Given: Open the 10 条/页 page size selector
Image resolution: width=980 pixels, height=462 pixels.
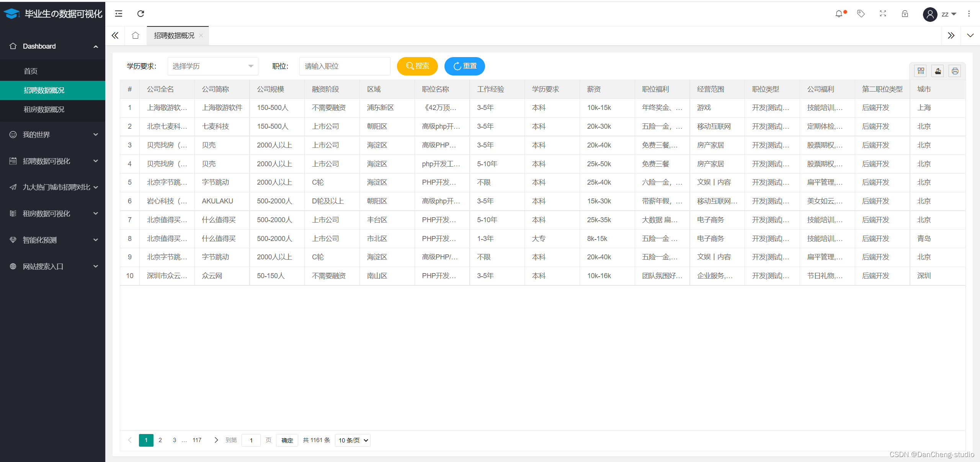Looking at the screenshot, I should [353, 440].
